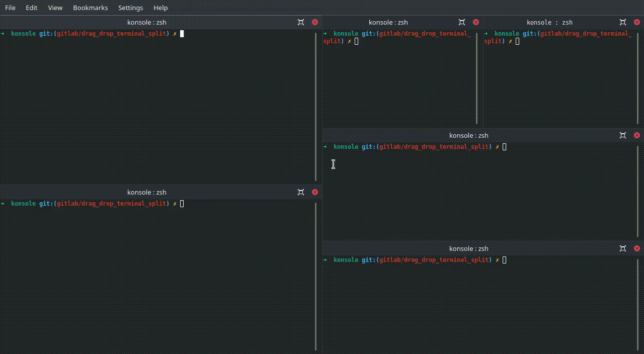Close the bottom-right terminal pane
644x354 pixels.
coord(637,248)
